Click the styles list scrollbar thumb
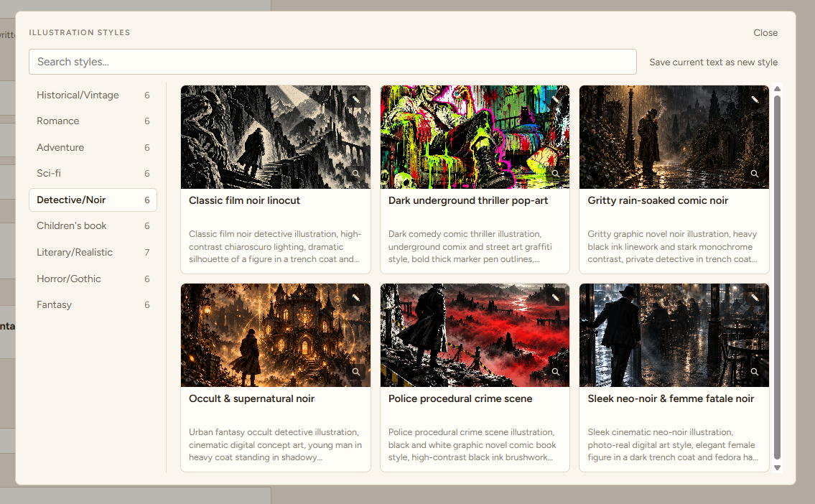815x504 pixels. [x=778, y=277]
